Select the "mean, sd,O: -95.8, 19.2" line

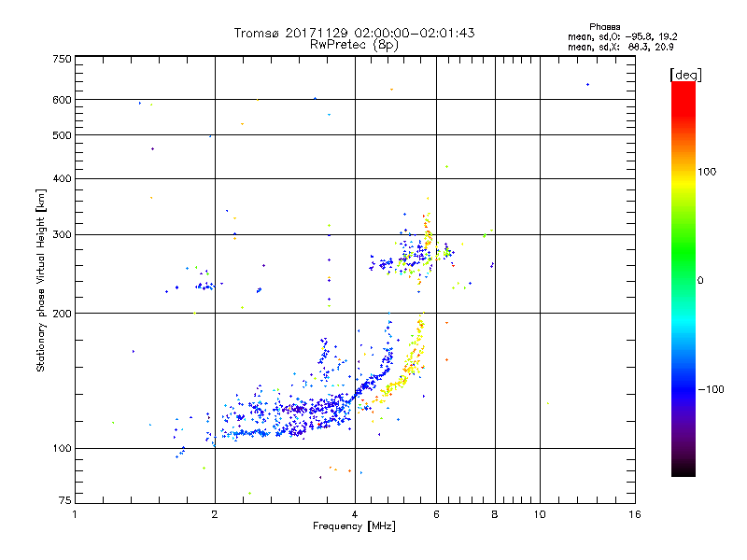point(622,36)
